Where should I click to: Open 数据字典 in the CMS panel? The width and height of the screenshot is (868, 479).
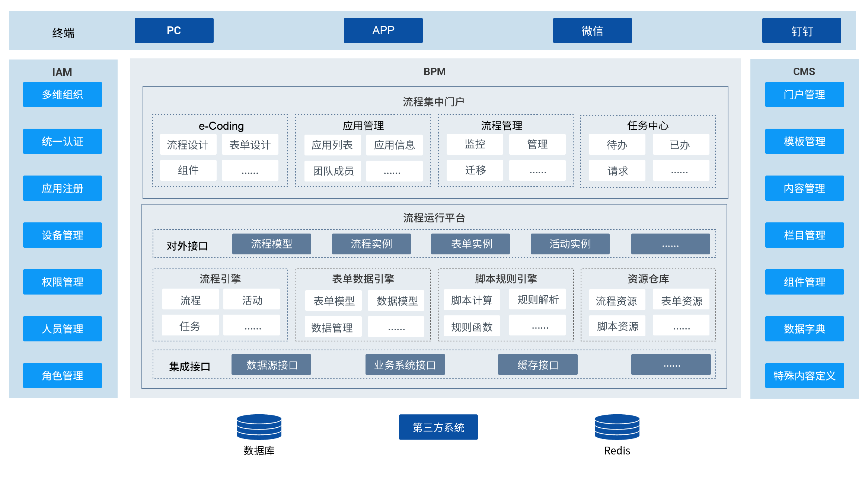[x=805, y=329]
